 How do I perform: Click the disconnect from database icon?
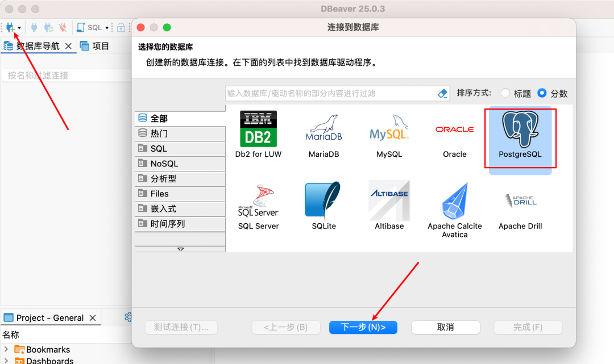[63, 27]
